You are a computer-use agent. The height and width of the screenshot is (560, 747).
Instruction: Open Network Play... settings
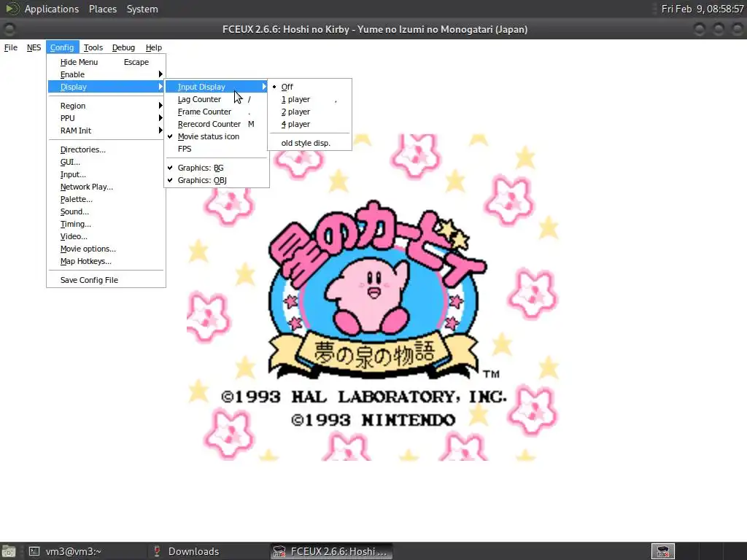tap(106, 187)
